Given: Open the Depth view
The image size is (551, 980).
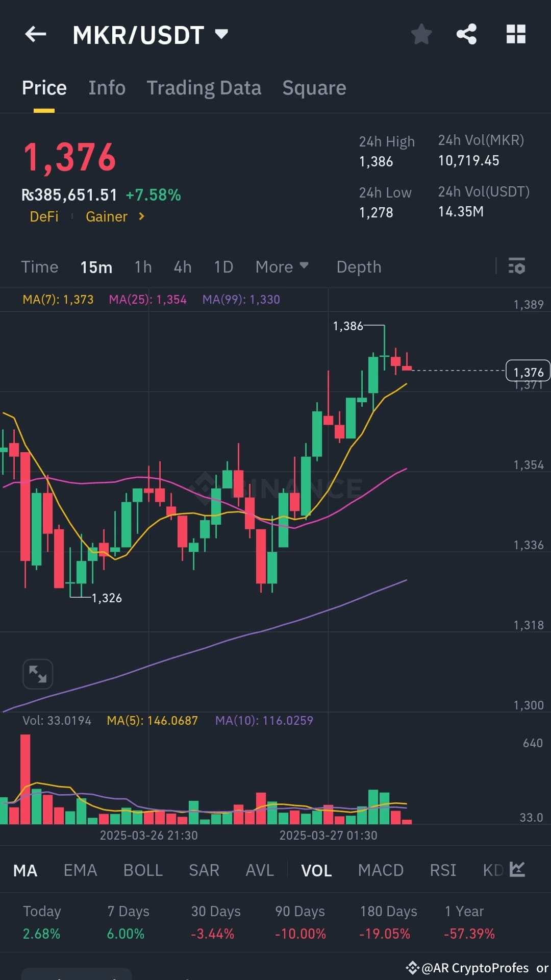Looking at the screenshot, I should [x=359, y=266].
